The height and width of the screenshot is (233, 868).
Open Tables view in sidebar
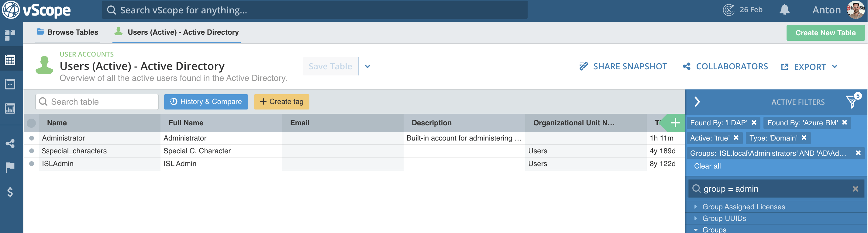coord(10,60)
